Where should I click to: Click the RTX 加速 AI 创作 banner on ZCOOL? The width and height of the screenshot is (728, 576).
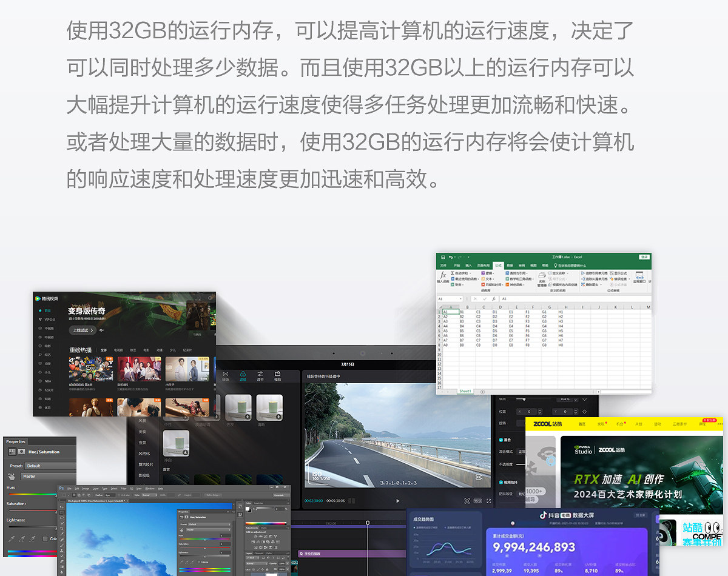642,475
